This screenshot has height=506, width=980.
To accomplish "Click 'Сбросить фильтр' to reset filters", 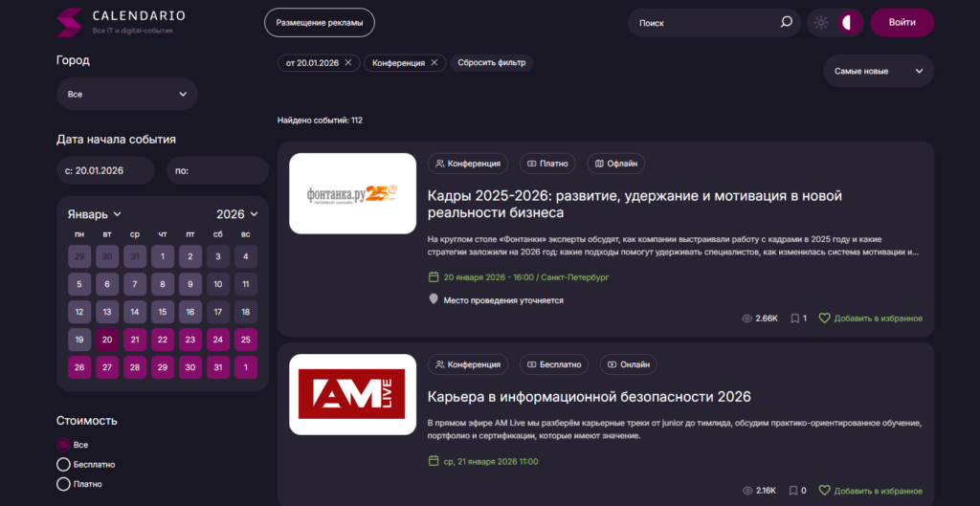I will 491,62.
